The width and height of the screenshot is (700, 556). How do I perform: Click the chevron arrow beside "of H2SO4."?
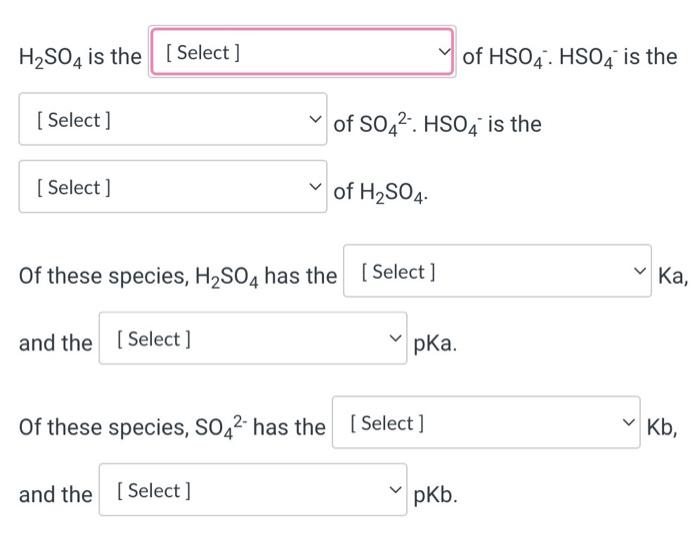click(315, 188)
